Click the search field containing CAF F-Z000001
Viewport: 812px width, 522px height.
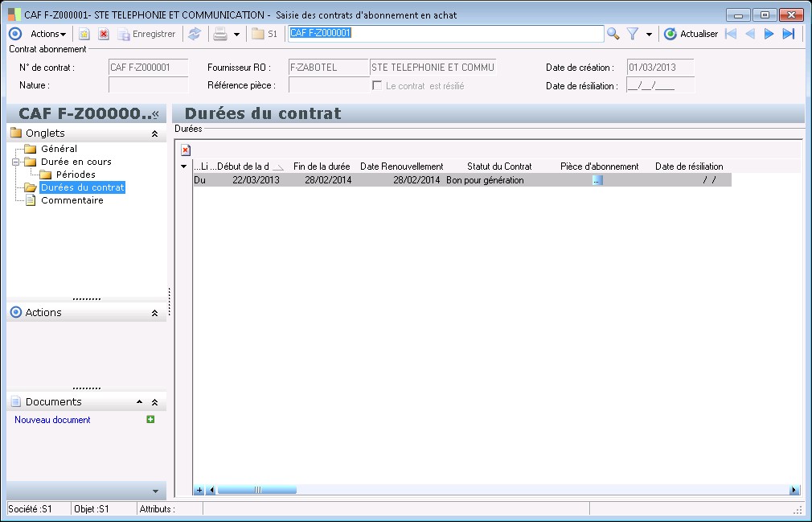446,34
